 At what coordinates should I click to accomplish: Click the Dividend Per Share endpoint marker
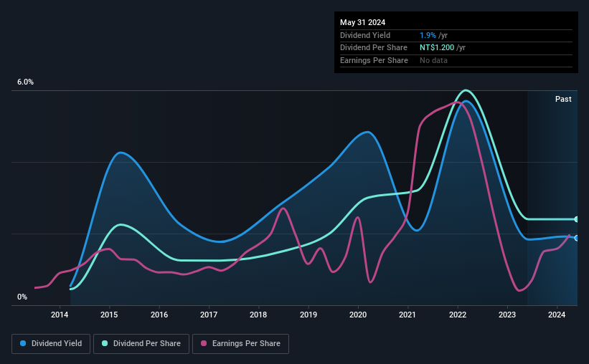(576, 219)
